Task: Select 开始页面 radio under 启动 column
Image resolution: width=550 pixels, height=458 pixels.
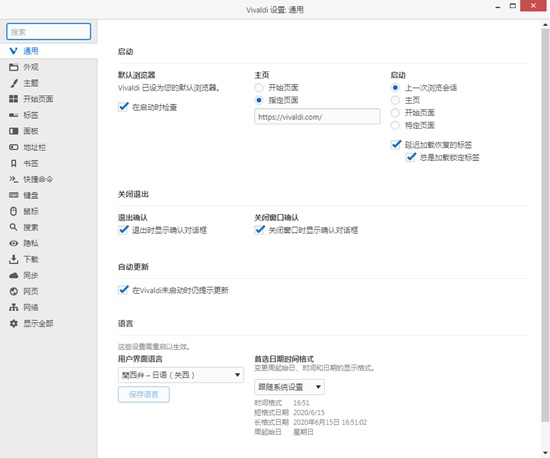Action: coord(395,113)
